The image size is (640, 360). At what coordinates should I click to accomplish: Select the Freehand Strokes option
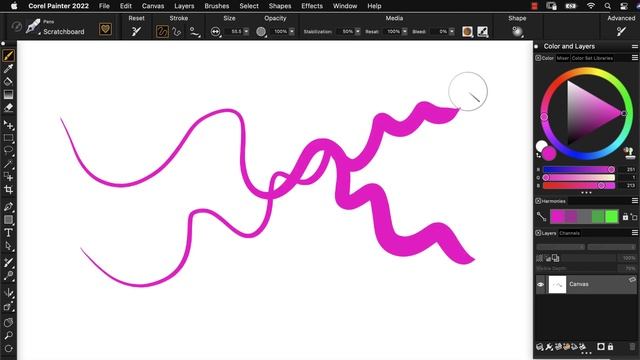(x=162, y=31)
